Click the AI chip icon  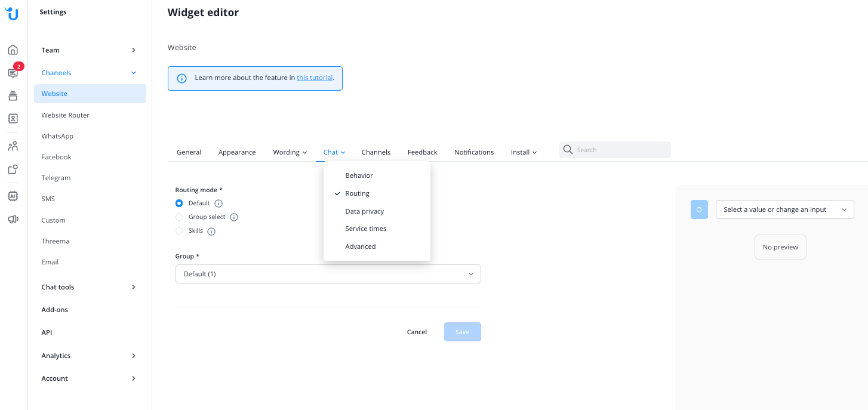(x=13, y=196)
